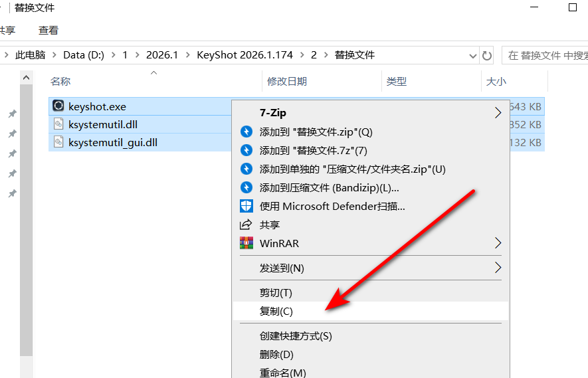Image resolution: width=588 pixels, height=378 pixels.
Task: Click the Bandizip icon beside 替换文件.7z(7)
Action: coord(246,150)
